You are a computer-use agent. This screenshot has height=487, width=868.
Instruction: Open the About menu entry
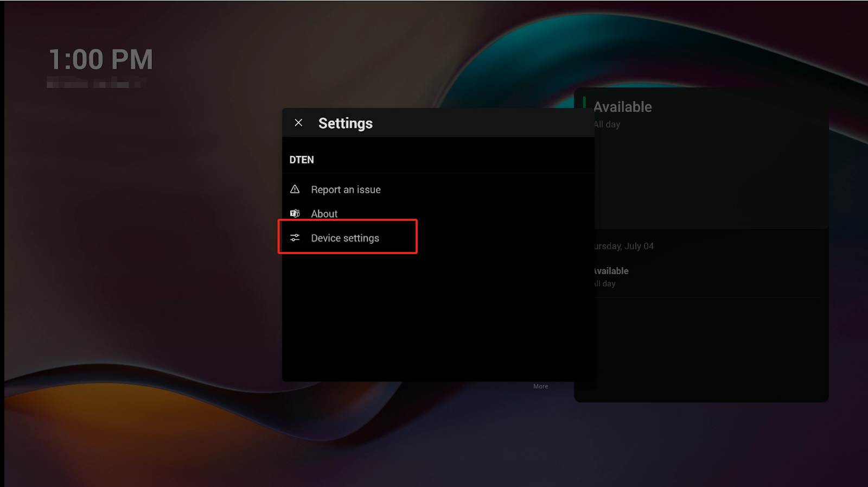324,213
